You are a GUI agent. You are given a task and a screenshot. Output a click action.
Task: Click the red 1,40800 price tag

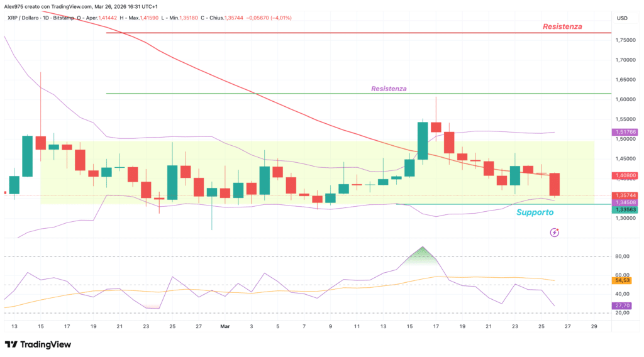click(625, 175)
